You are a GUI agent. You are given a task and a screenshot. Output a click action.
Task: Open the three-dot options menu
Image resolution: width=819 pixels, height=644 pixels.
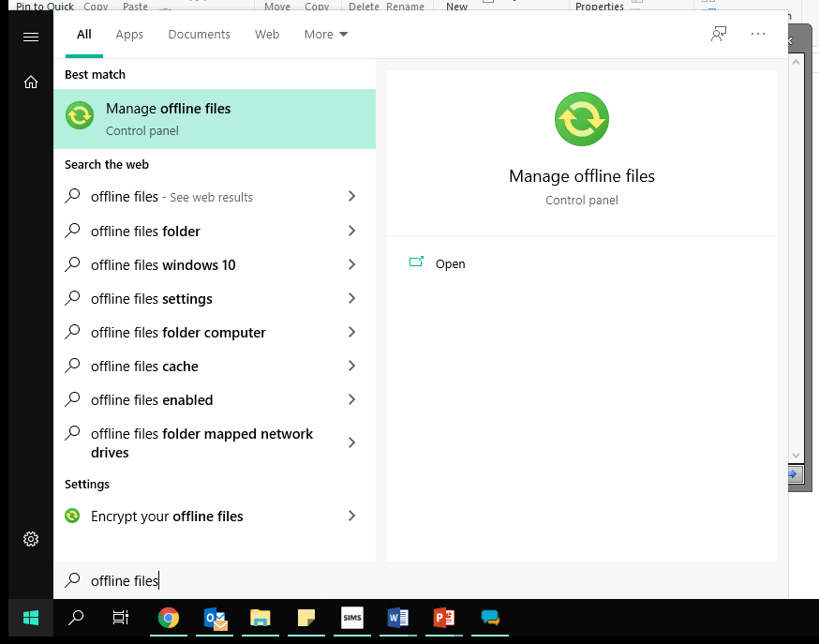[x=758, y=34]
